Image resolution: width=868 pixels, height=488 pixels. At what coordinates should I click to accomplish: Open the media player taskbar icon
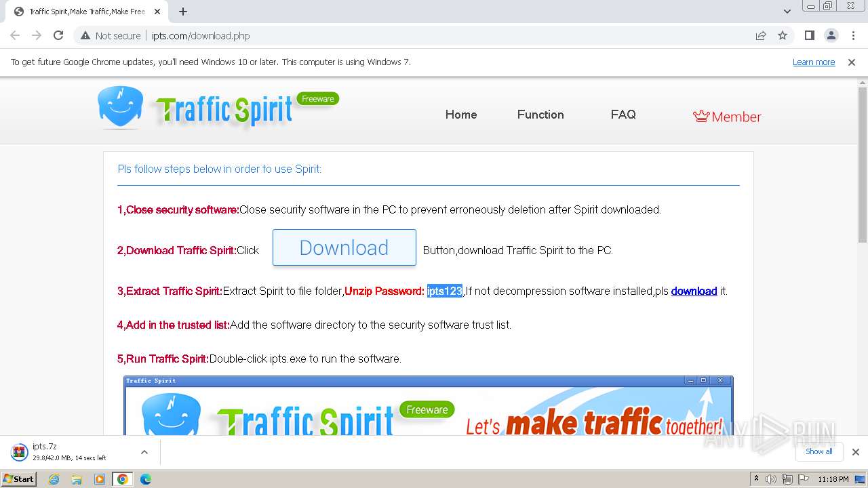click(100, 479)
